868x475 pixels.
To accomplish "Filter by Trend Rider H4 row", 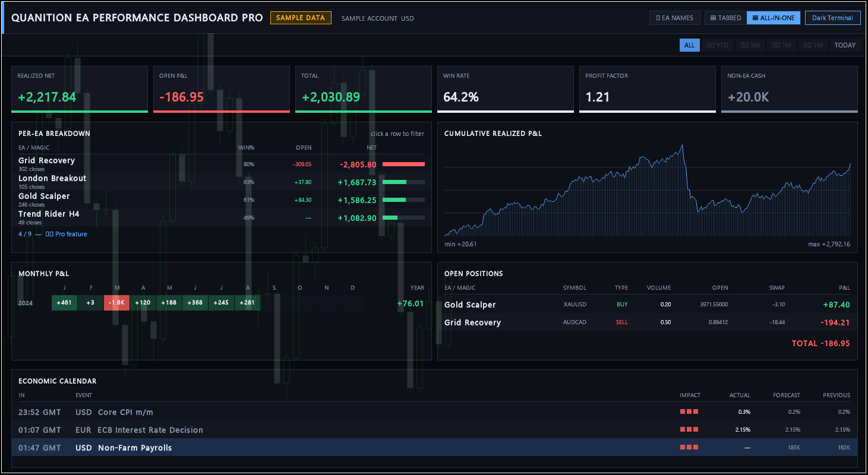I will click(222, 217).
